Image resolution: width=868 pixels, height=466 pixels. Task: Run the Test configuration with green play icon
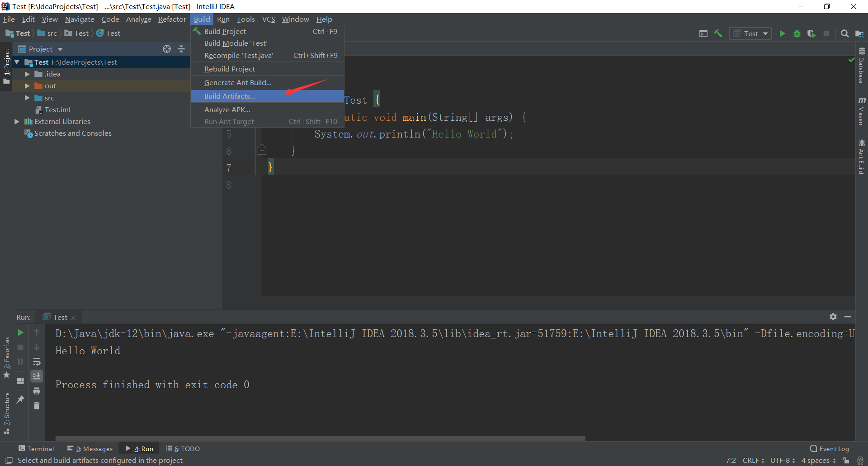782,33
